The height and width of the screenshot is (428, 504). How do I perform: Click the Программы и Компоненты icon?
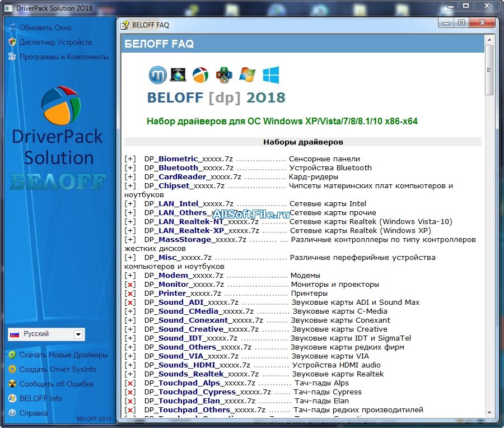coord(12,57)
